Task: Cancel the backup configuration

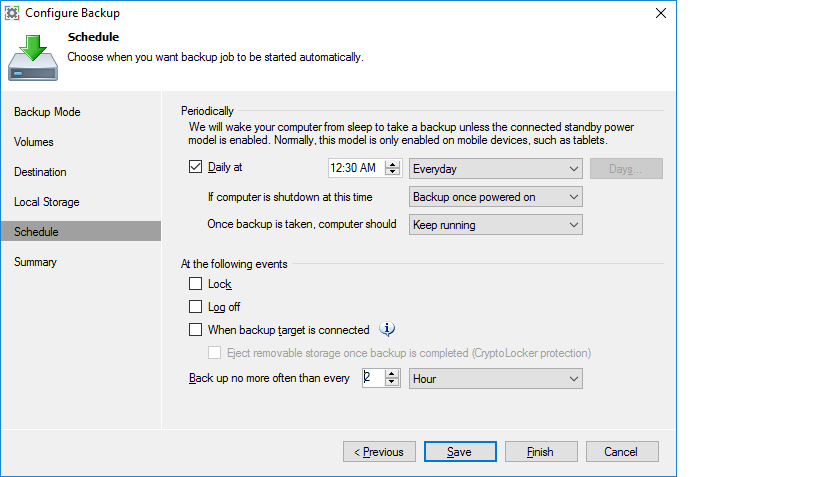Action: click(621, 452)
